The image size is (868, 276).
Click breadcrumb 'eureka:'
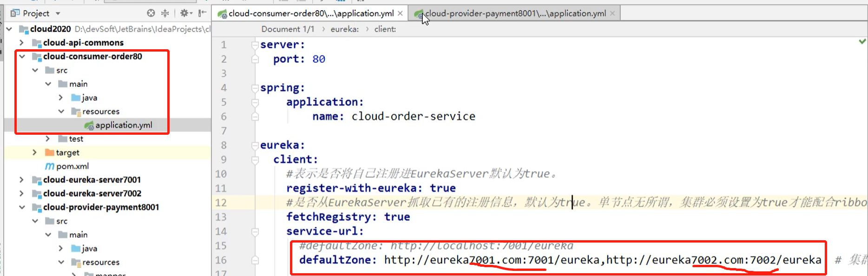click(344, 29)
